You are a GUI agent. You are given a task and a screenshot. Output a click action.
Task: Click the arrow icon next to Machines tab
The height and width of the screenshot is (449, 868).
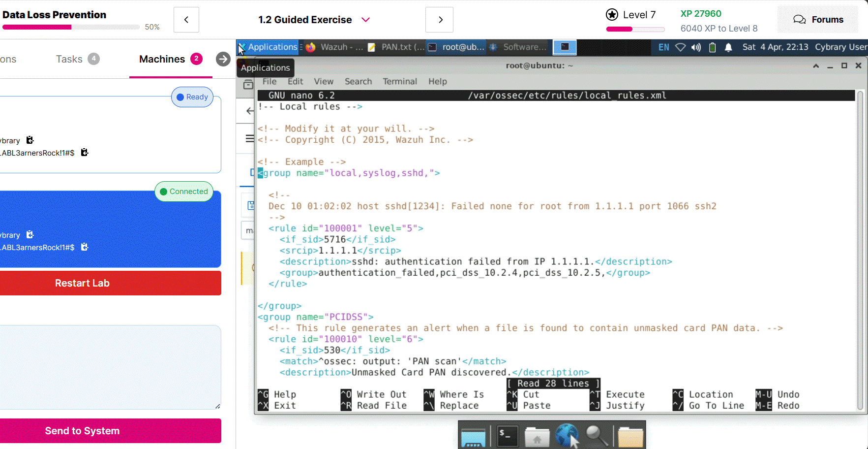click(223, 59)
